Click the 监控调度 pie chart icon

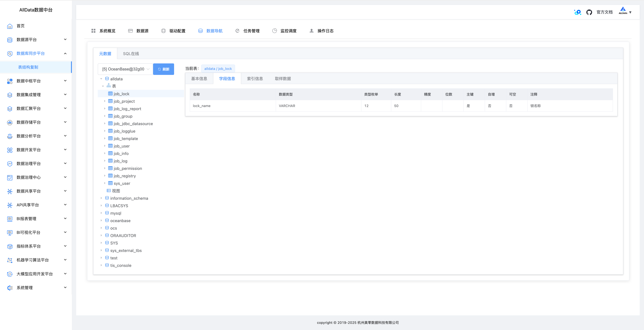[x=275, y=31]
